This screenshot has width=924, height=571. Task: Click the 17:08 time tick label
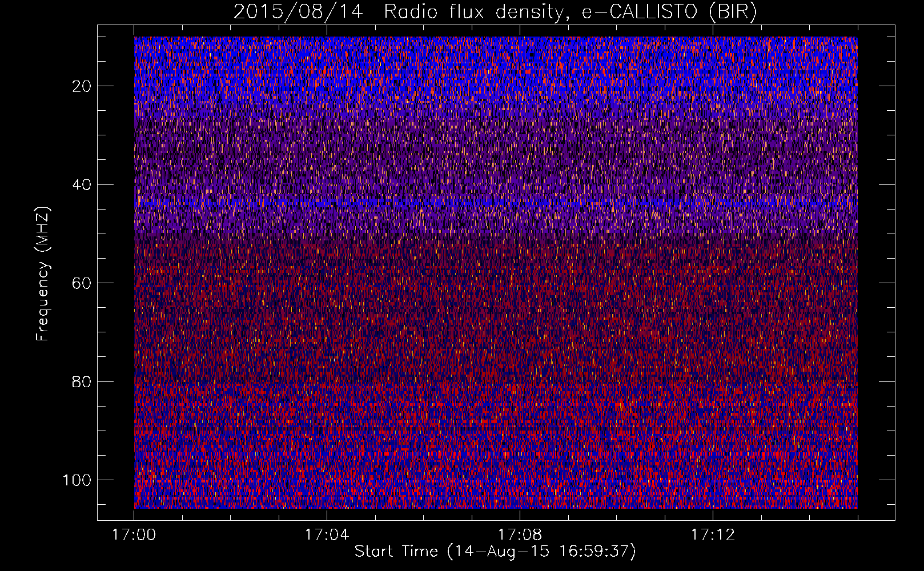[x=520, y=535]
